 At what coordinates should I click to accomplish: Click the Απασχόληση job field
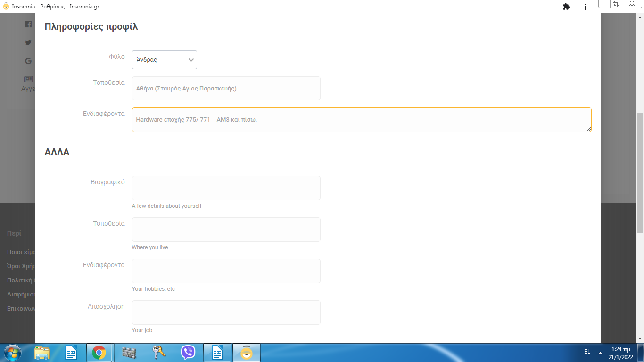coord(226,313)
